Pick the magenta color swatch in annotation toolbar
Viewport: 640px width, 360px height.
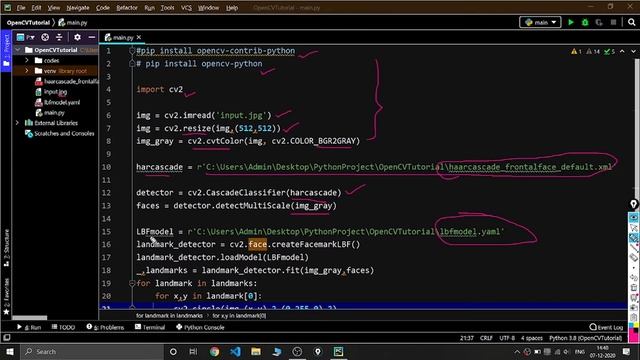pos(633,337)
